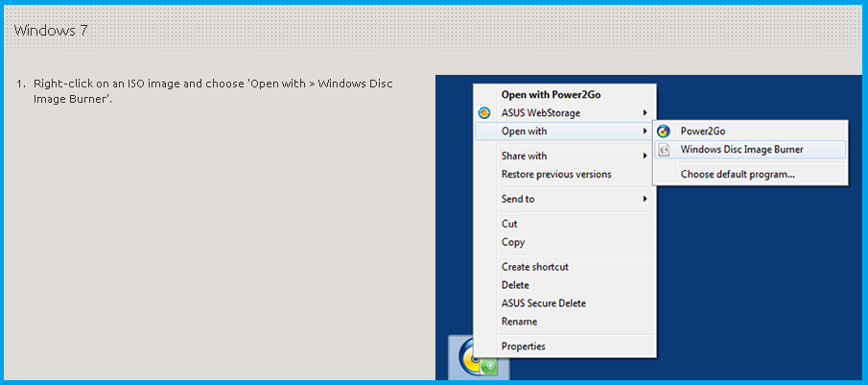Click the Power2Go disc icon in submenu
This screenshot has height=385, width=868.
(x=663, y=132)
